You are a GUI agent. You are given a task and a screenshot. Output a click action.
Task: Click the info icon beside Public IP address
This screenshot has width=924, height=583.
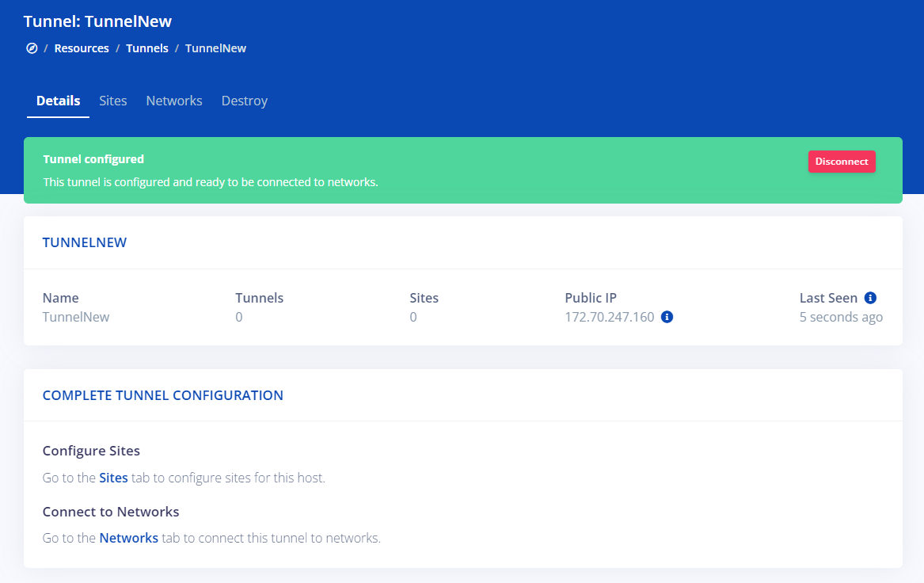(667, 317)
